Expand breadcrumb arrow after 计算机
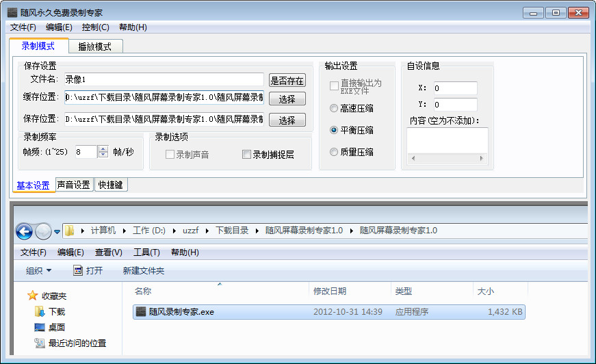Screen dimensions: 596x364 125,231
